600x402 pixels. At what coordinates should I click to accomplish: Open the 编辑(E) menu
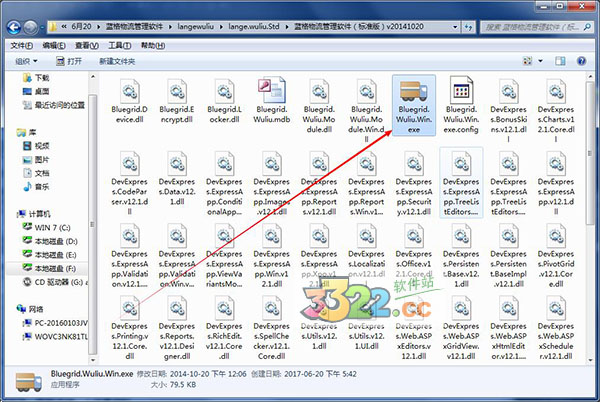pyautogui.click(x=54, y=46)
